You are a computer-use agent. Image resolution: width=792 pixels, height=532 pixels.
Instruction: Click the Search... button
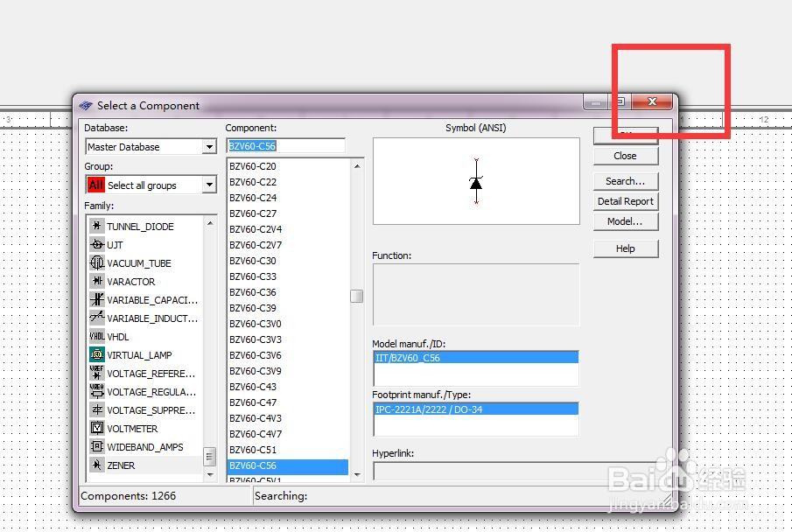click(626, 181)
